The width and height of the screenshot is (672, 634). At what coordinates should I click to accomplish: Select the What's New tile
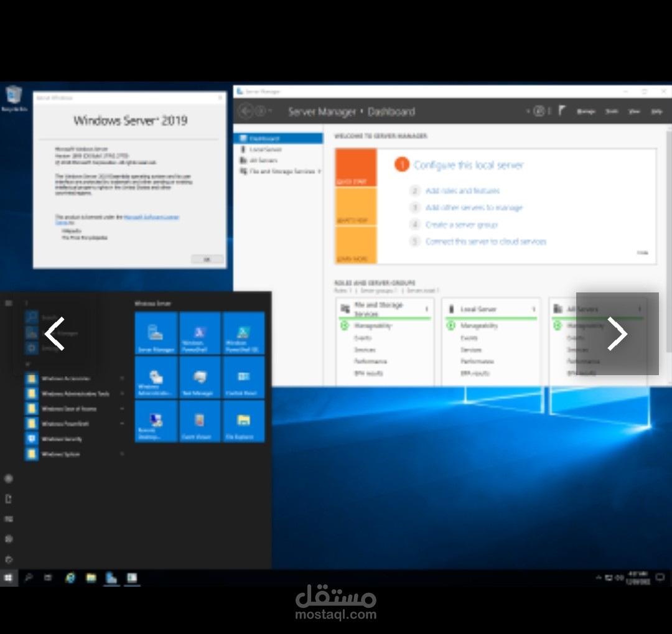(x=356, y=206)
